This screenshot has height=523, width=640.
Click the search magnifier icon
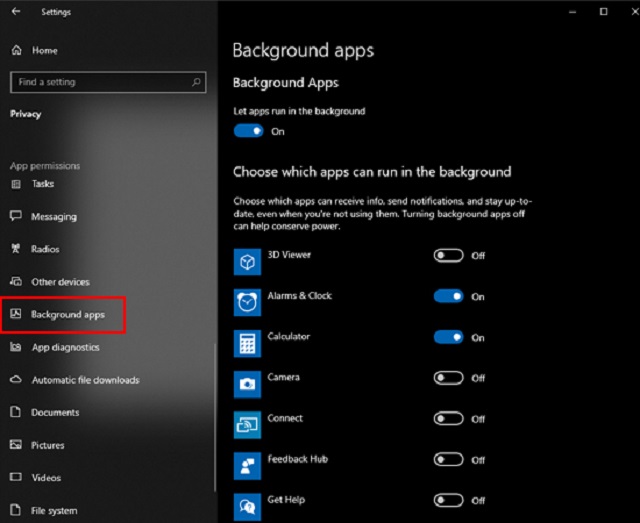pos(196,82)
